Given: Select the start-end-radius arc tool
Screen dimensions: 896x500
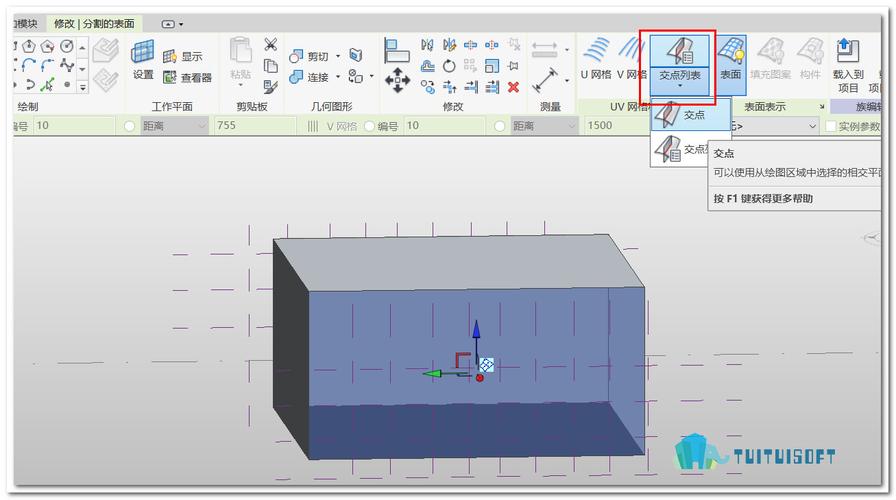Looking at the screenshot, I should [x=29, y=66].
